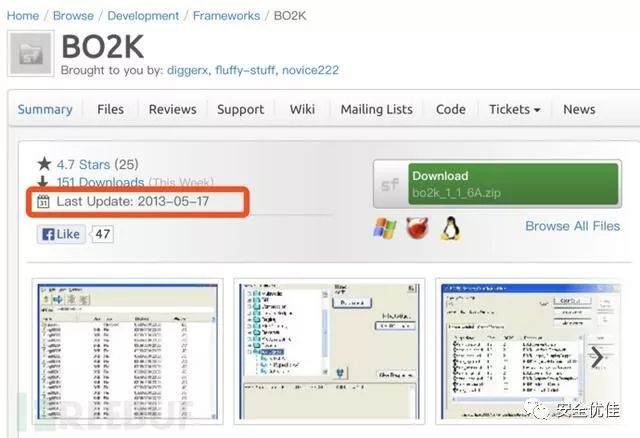The height and width of the screenshot is (438, 640).
Task: Switch to the Summary tab
Action: 45,109
